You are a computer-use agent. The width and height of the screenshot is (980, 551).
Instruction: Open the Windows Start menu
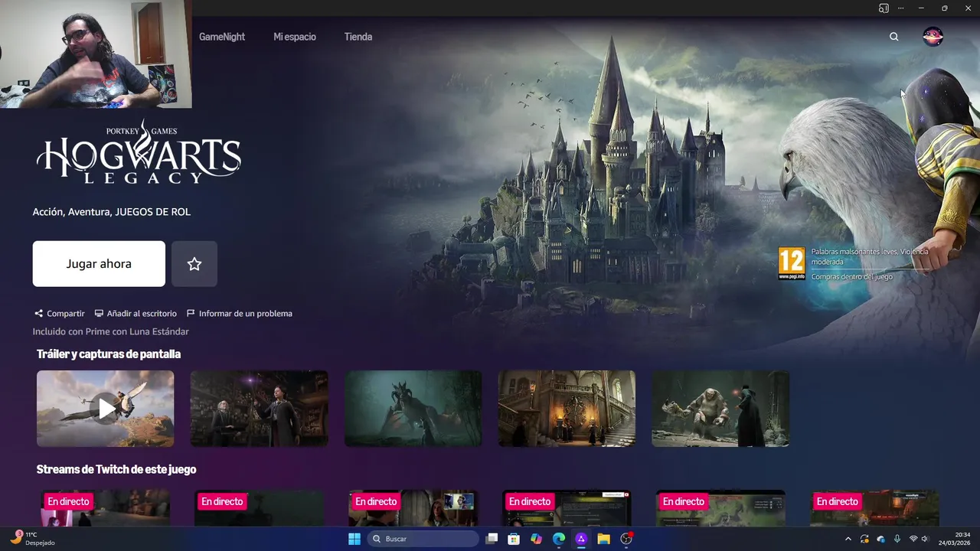[354, 539]
